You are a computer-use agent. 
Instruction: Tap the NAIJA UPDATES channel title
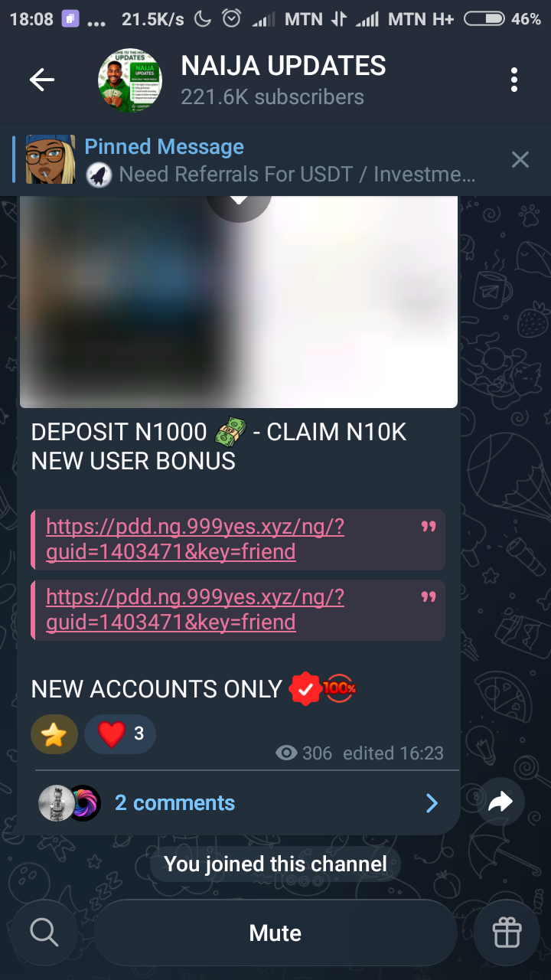coord(283,66)
